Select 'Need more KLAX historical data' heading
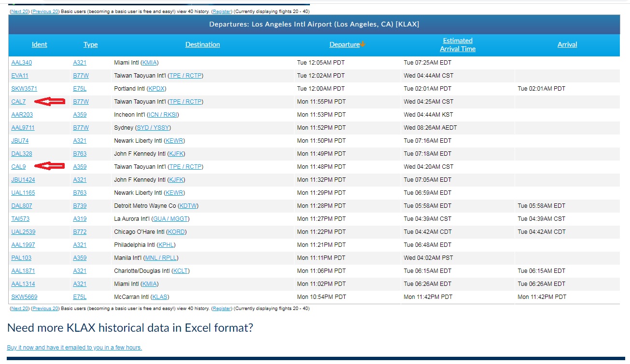Image resolution: width=630 pixels, height=364 pixels. [130, 328]
